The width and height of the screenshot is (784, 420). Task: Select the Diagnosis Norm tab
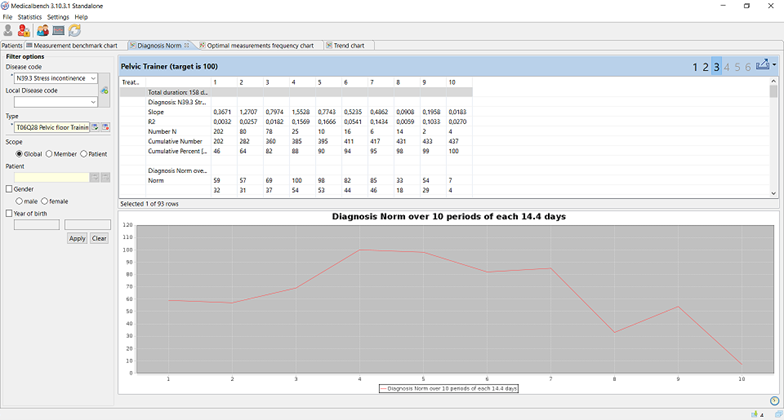159,46
